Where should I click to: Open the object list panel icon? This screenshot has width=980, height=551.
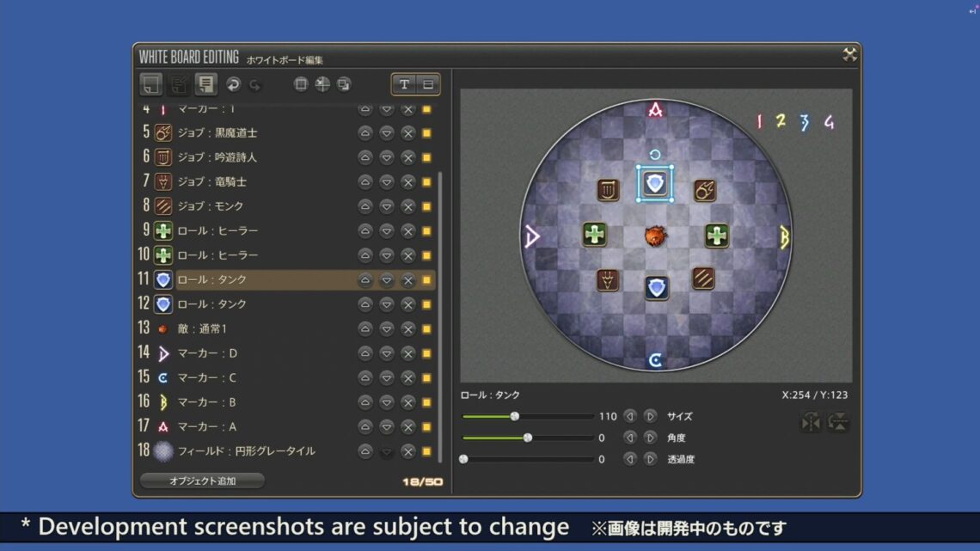tap(205, 84)
